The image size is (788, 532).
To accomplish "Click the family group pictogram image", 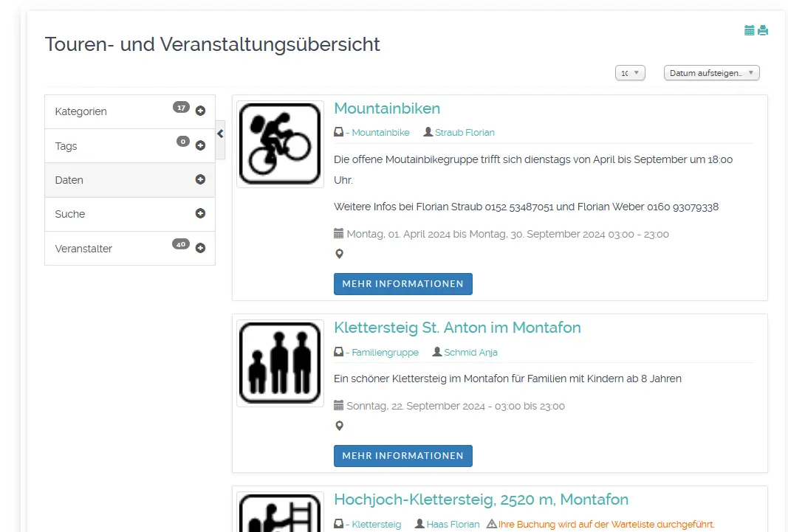I will [280, 363].
